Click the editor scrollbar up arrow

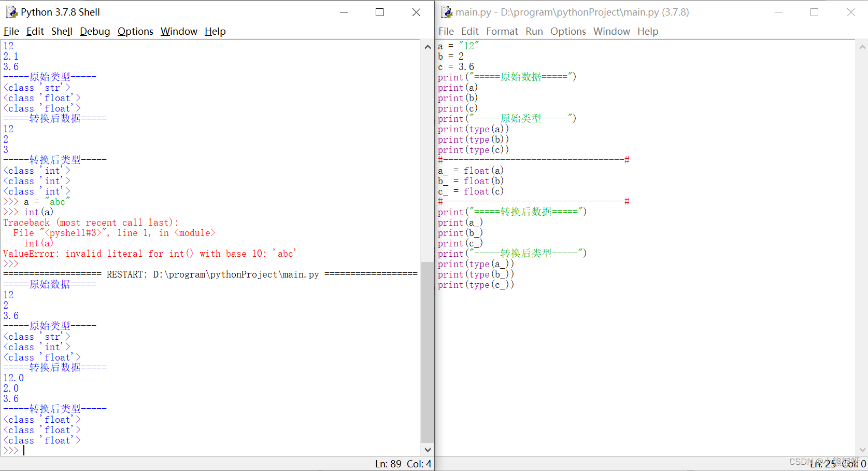[x=862, y=47]
